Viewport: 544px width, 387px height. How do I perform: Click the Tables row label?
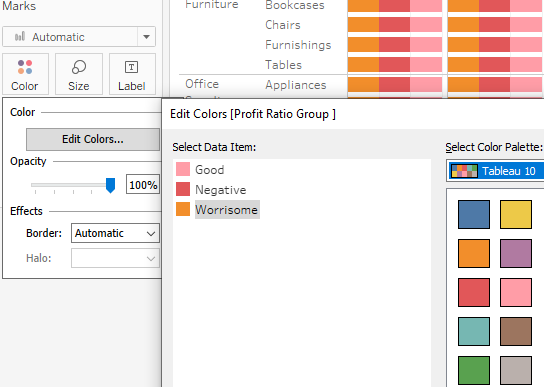pyautogui.click(x=283, y=65)
